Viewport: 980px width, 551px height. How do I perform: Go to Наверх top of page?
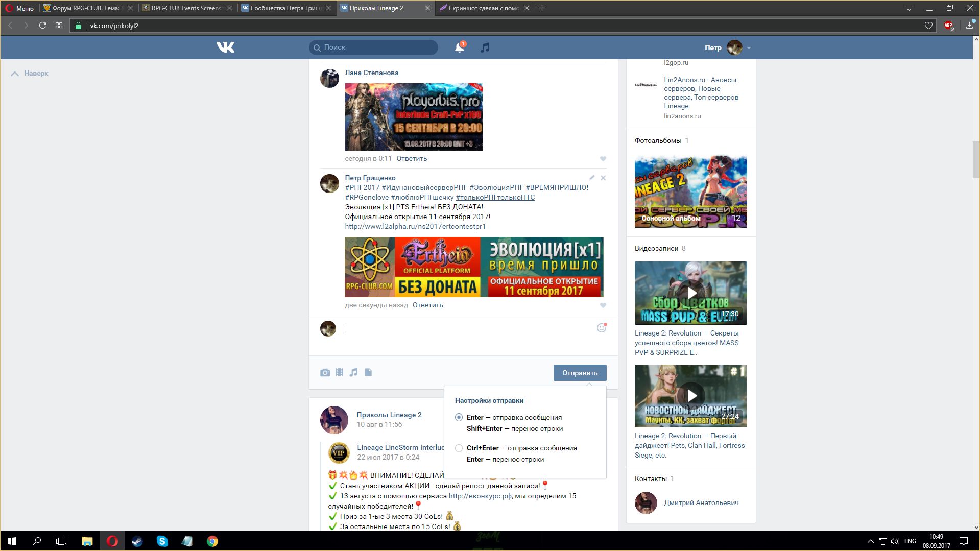point(30,74)
